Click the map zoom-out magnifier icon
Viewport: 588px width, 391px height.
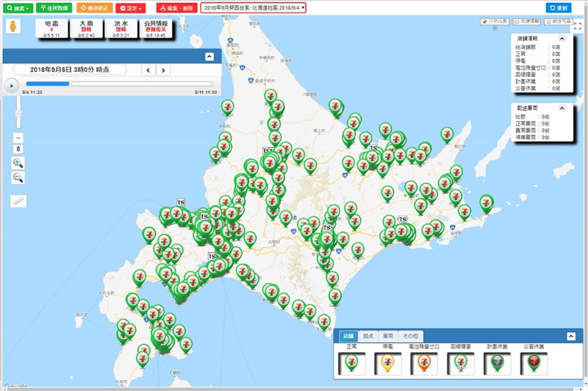coord(18,178)
